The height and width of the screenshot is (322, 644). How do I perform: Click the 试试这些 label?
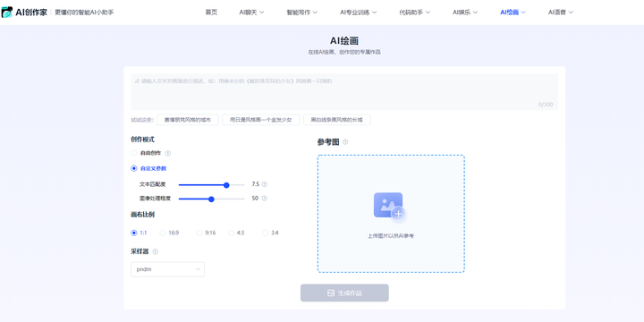(x=142, y=120)
